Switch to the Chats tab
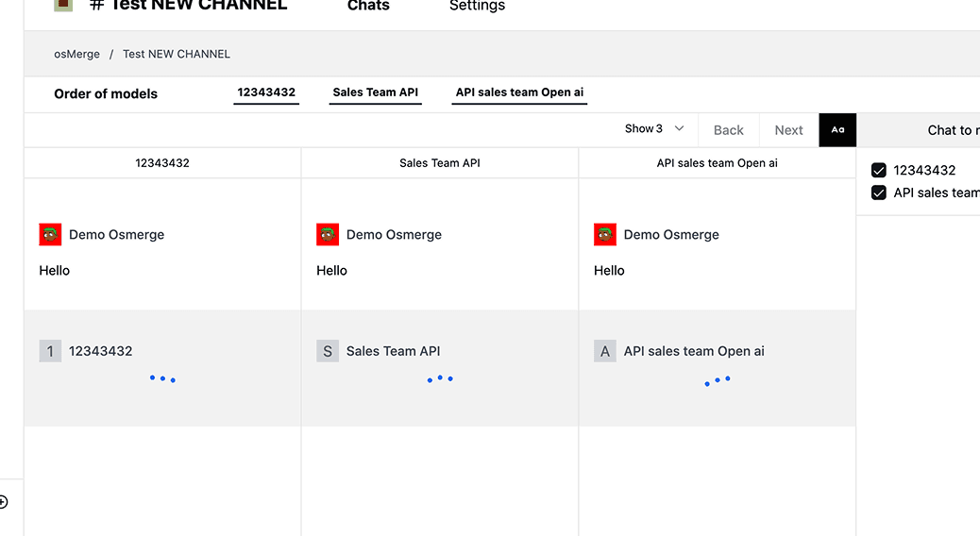Screen dimensions: 980x536 368,6
